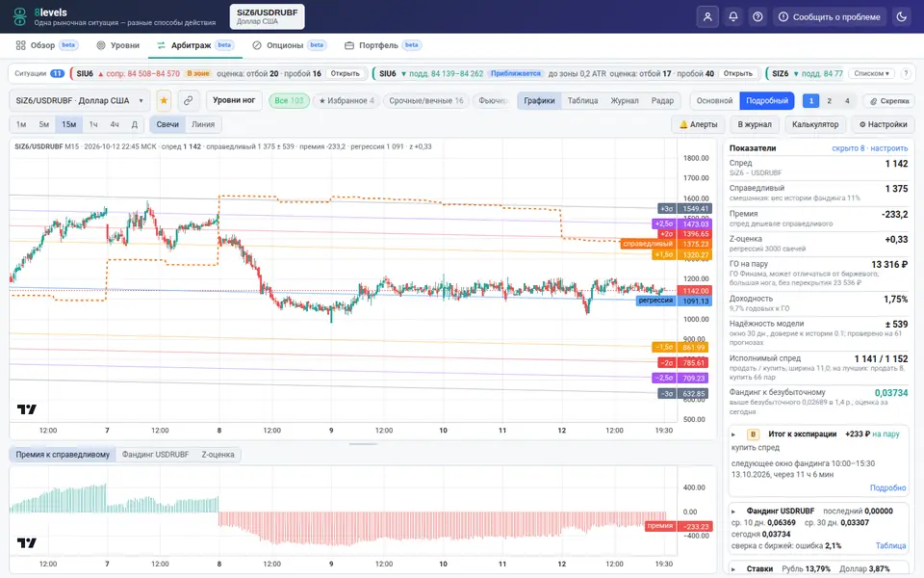Screen dimensions: 924x578
Task: Open the user profile icon
Action: pyautogui.click(x=707, y=17)
